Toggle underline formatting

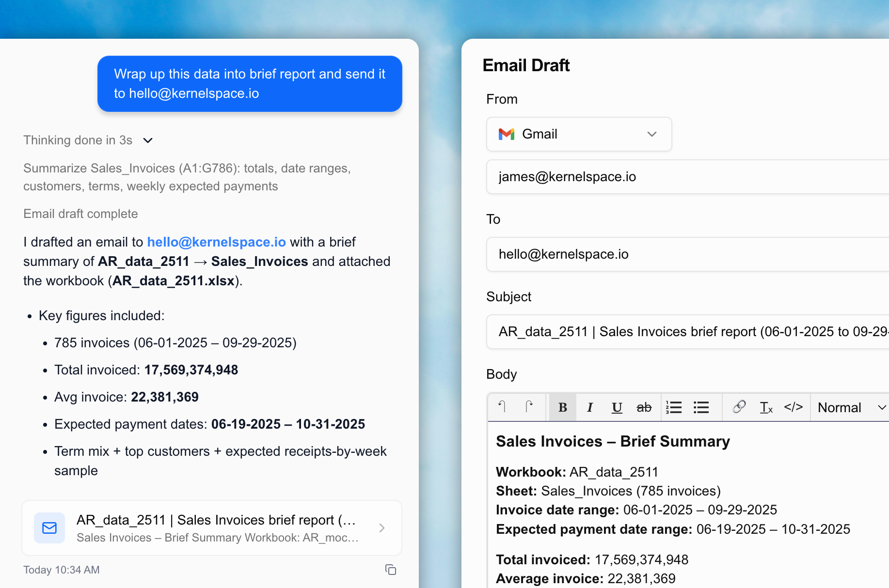point(617,407)
